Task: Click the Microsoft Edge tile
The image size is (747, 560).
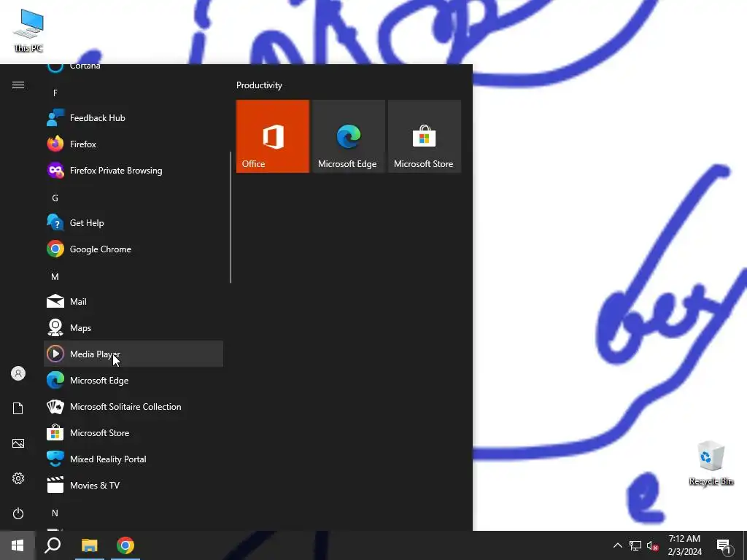Action: pyautogui.click(x=348, y=136)
